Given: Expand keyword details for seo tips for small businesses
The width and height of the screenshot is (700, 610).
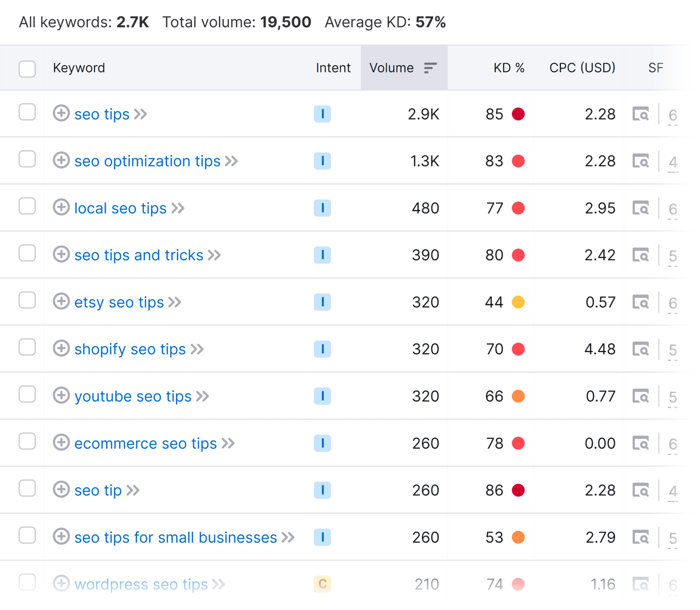Looking at the screenshot, I should tap(62, 537).
